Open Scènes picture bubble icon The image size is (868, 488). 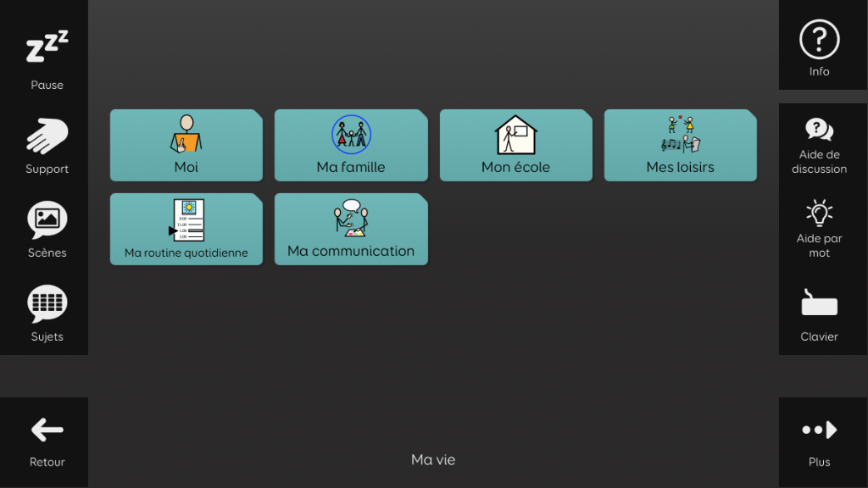(x=47, y=222)
